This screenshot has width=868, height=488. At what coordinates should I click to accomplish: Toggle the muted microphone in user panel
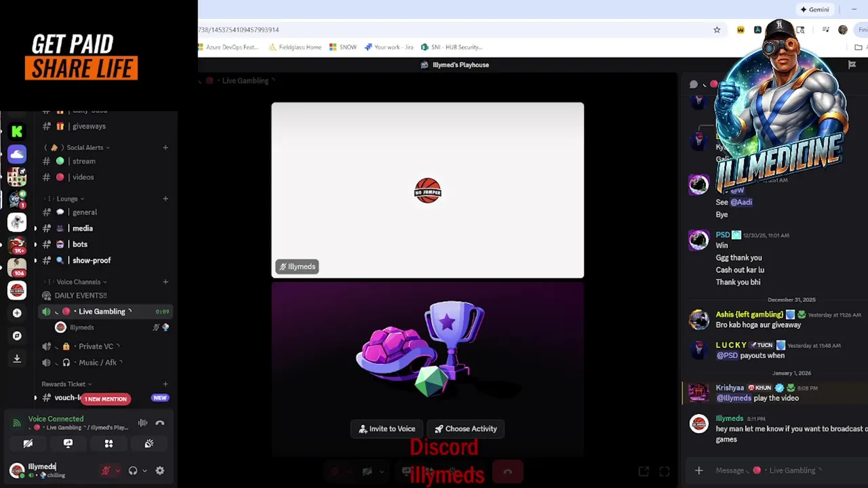[x=106, y=470]
